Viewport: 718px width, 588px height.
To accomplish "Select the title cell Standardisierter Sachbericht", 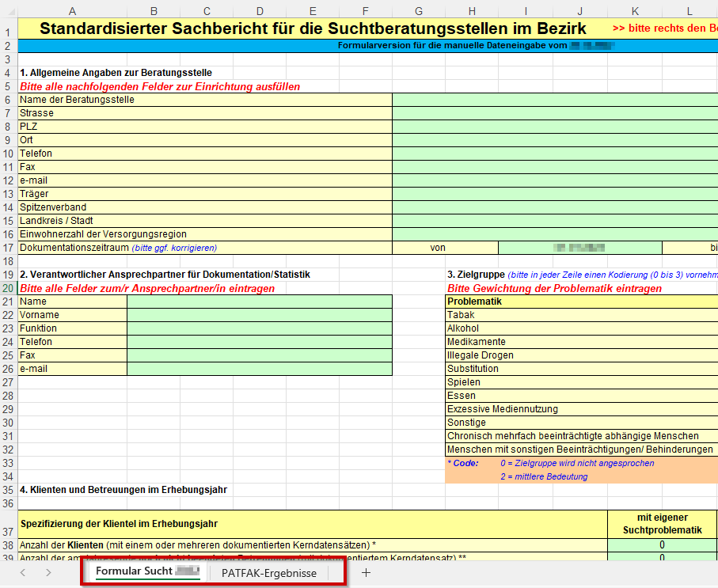I will [313, 28].
